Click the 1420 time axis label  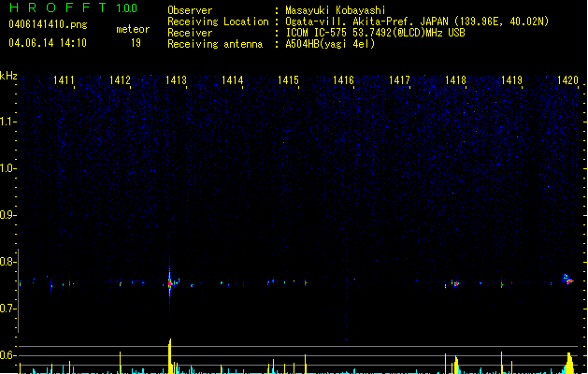point(567,79)
